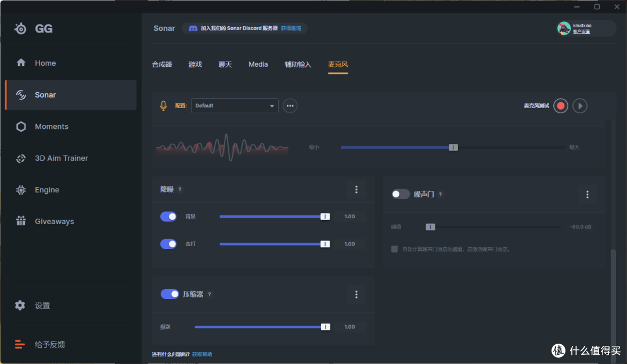Image resolution: width=627 pixels, height=364 pixels.
Task: Open the Default config dropdown
Action: tap(235, 106)
